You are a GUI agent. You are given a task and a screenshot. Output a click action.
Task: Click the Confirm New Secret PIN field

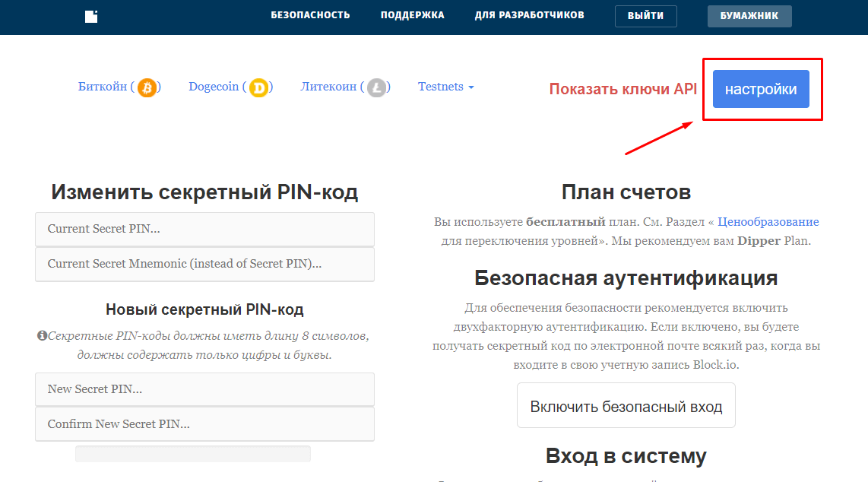click(204, 423)
